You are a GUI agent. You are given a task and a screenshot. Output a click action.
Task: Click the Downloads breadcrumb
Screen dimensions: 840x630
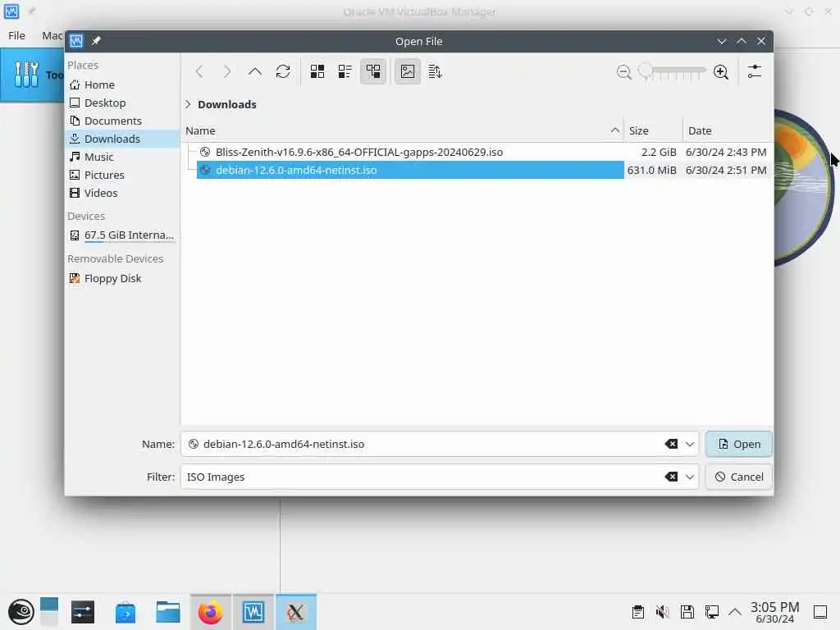click(x=227, y=104)
